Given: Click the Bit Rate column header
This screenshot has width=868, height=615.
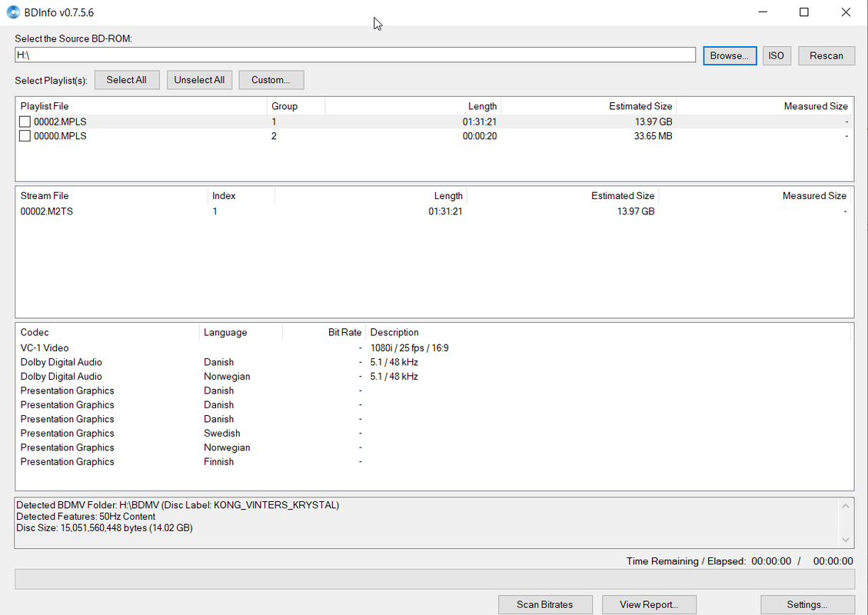Looking at the screenshot, I should [324, 332].
